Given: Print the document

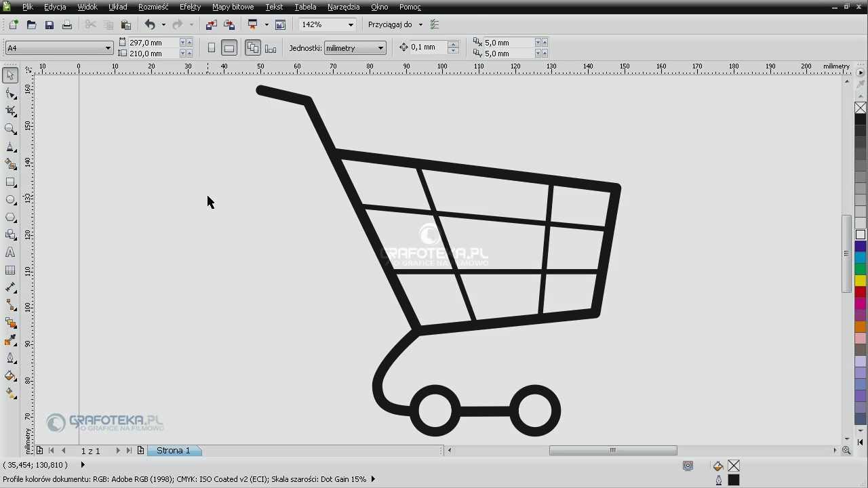Looking at the screenshot, I should 66,25.
